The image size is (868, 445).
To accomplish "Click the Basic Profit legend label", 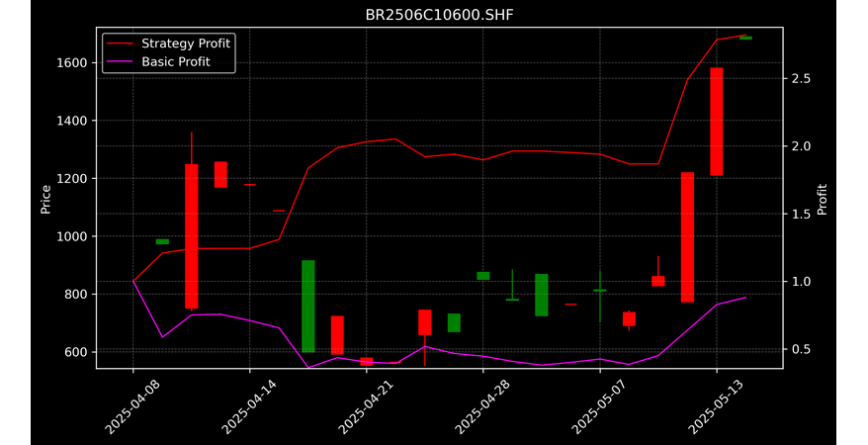I will [x=176, y=61].
